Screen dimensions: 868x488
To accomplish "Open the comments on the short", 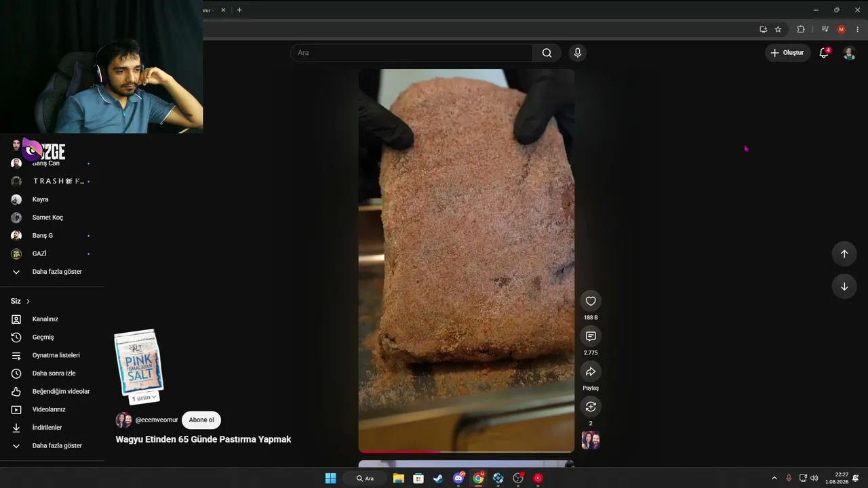I will pyautogui.click(x=591, y=337).
